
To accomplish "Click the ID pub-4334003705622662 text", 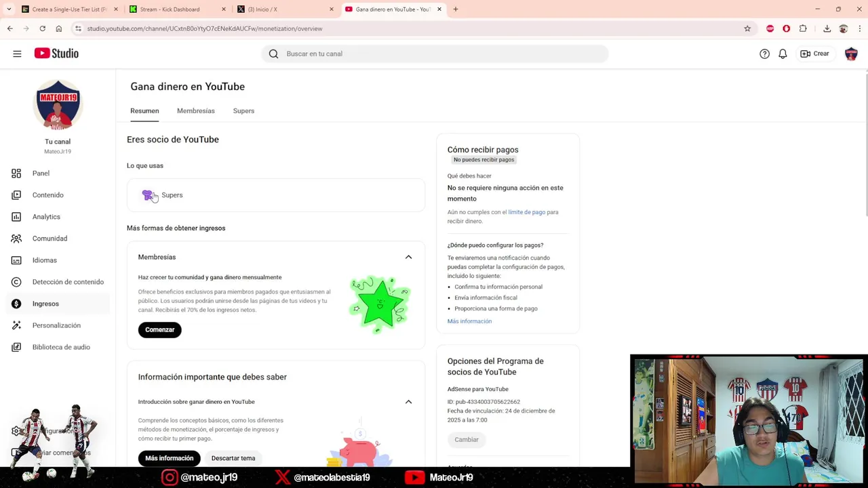I will [x=484, y=402].
